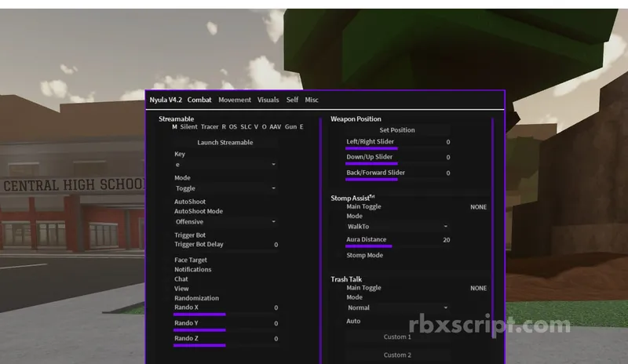This screenshot has width=628, height=364.
Task: Open the Stomp Assist Mode dropdown WalkTo
Action: pyautogui.click(x=397, y=226)
